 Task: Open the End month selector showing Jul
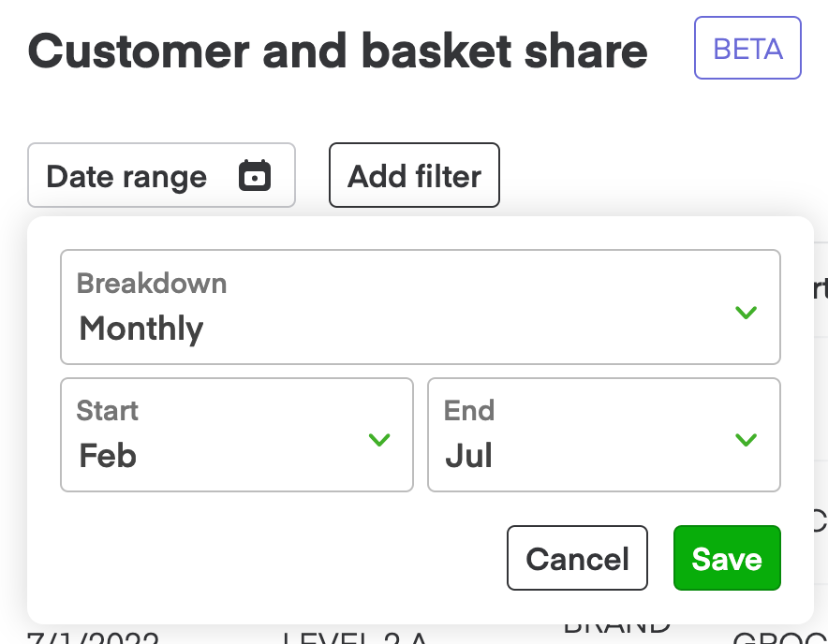603,434
